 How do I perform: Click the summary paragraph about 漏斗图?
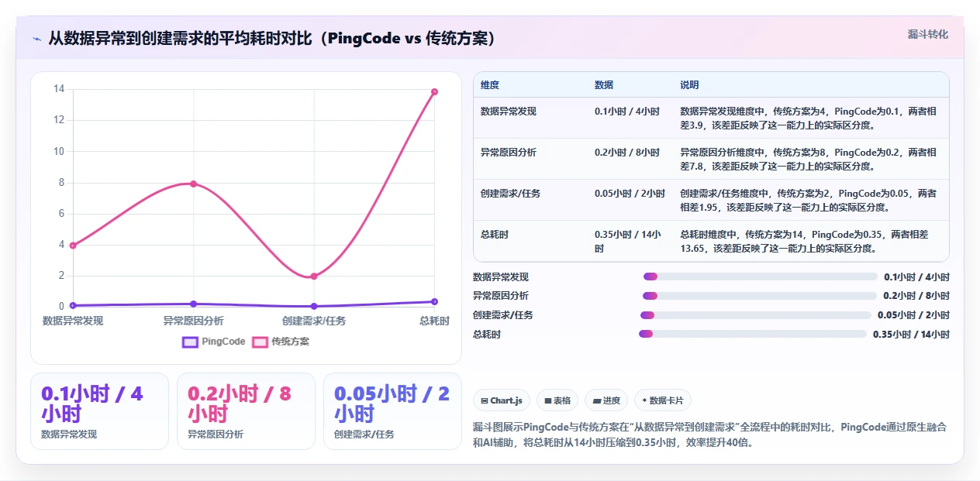pos(709,435)
